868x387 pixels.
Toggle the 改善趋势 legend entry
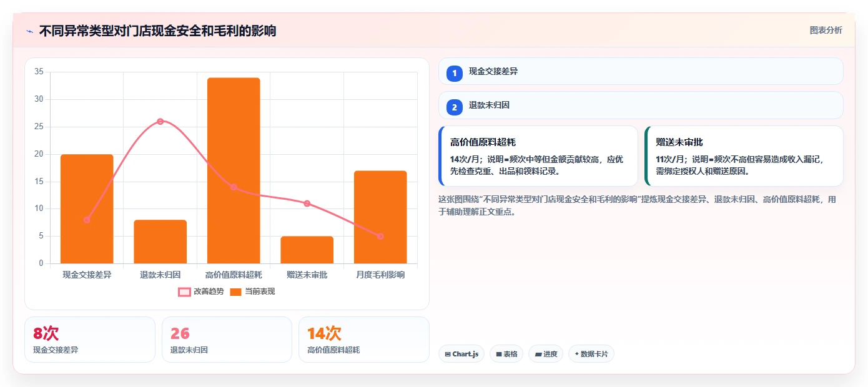tap(200, 291)
